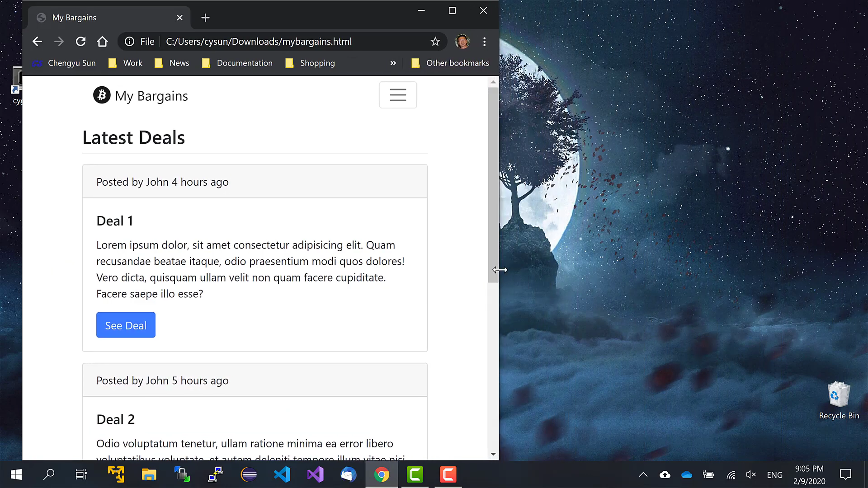
Task: Click the Chrome profile avatar
Action: click(x=462, y=42)
